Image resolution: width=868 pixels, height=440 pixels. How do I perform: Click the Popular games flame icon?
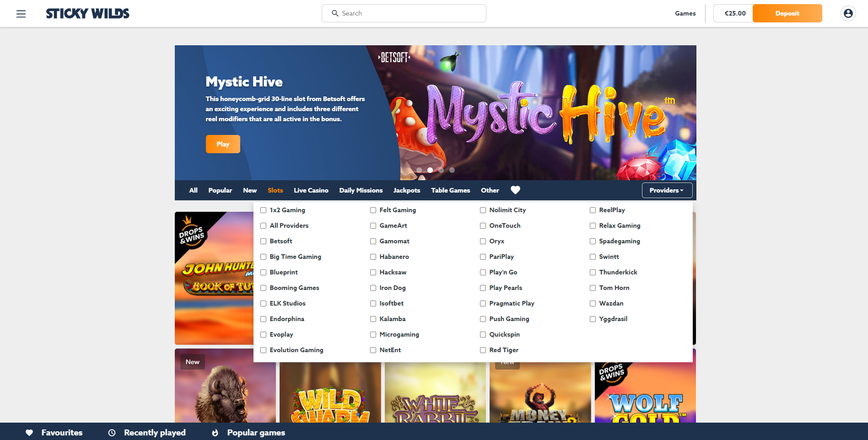point(215,433)
